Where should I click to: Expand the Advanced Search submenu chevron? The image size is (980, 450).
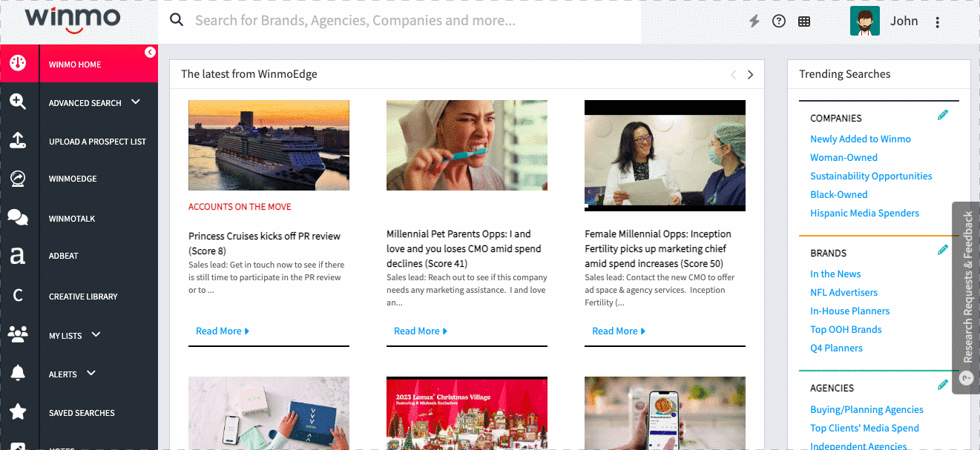tap(136, 102)
